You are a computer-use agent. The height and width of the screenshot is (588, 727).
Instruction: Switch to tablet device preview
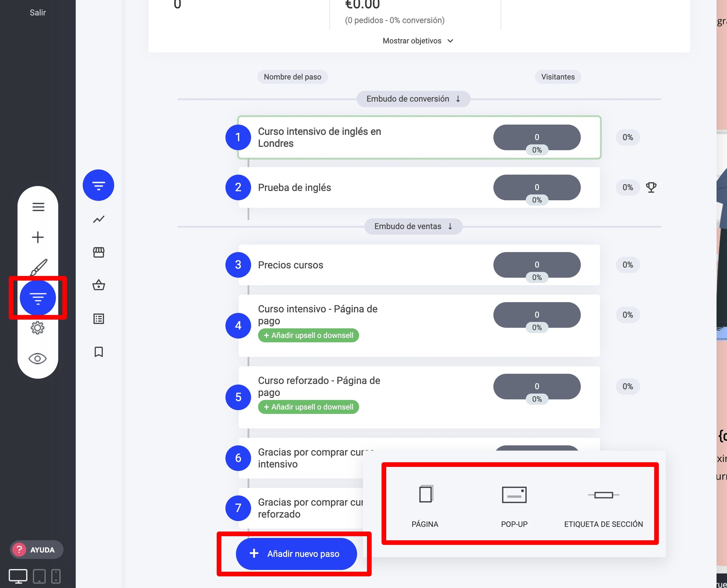(x=39, y=576)
